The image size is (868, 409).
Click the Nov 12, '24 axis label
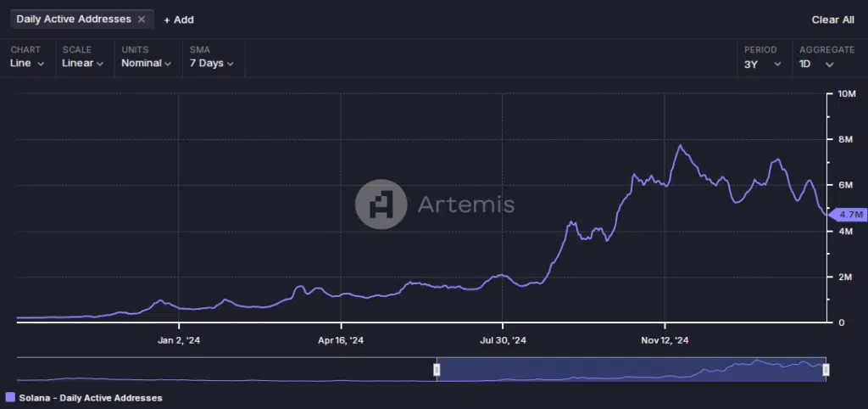(665, 340)
